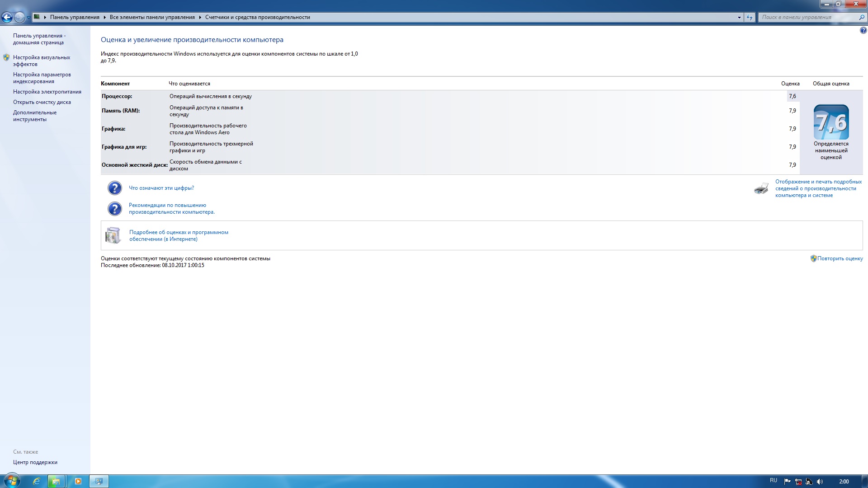868x488 pixels.
Task: Expand Все элементы панели управления breadcrumb arrow
Action: 200,17
